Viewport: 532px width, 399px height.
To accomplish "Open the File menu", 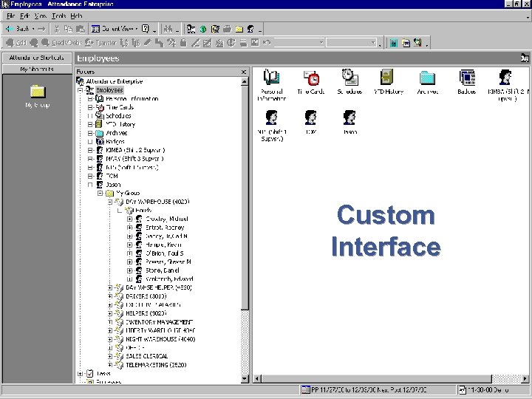I will 11,16.
